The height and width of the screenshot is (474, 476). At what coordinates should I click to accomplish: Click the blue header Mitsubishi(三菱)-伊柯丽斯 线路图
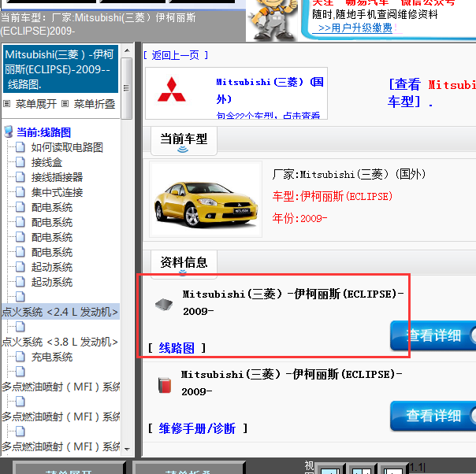point(61,69)
